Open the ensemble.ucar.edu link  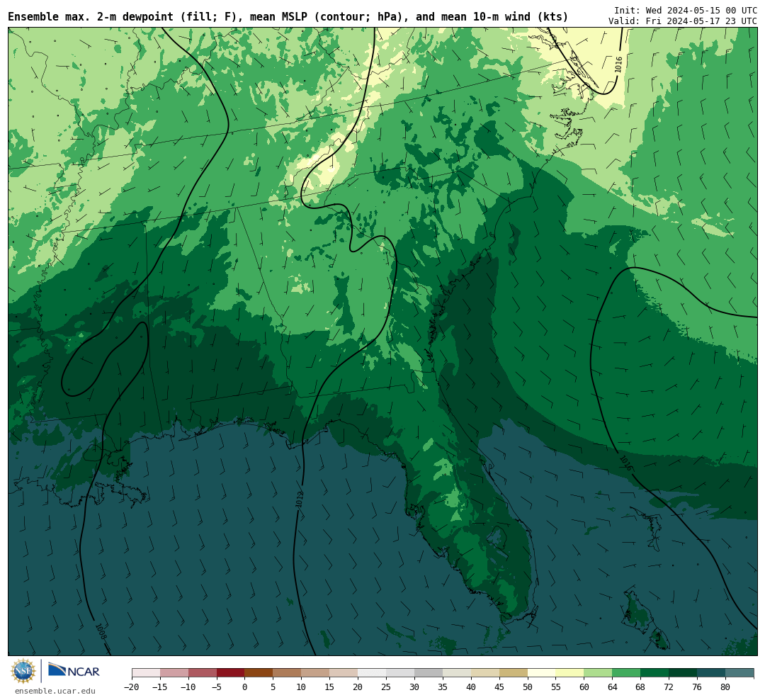tap(55, 691)
